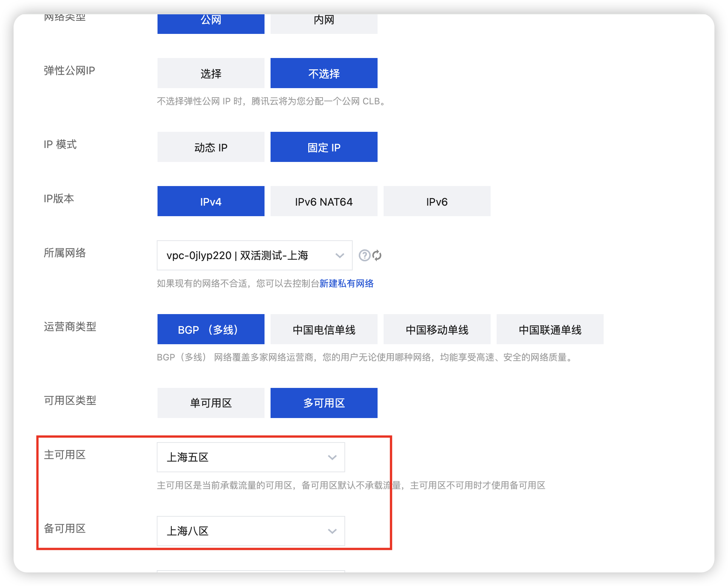
Task: Choose 选择 for elastic public IP
Action: click(x=211, y=73)
